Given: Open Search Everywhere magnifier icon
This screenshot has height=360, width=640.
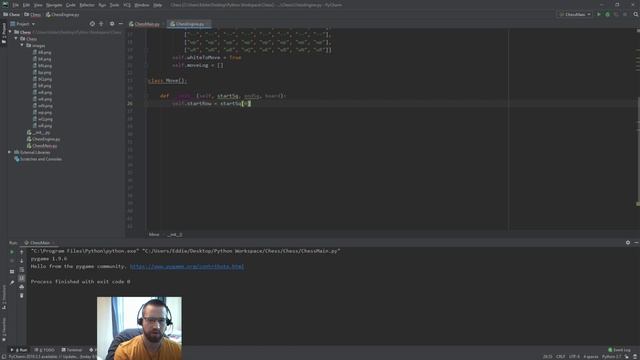Looking at the screenshot, I should click(636, 14).
